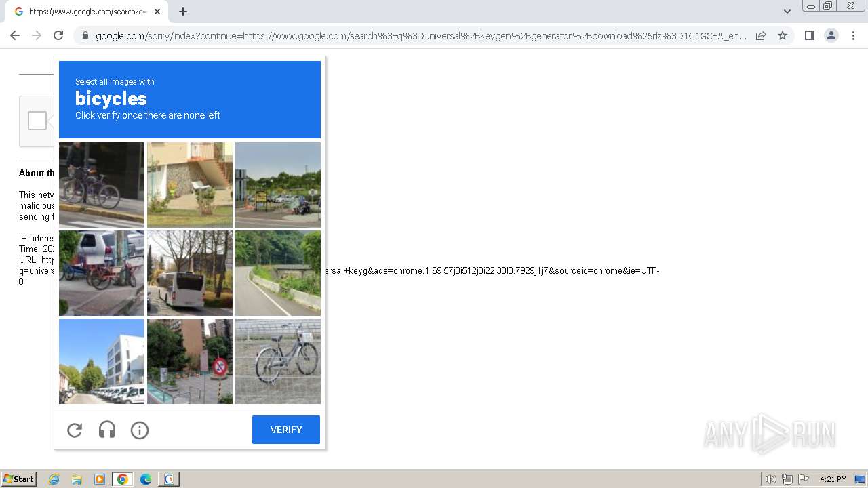868x488 pixels.
Task: Select image with no-entry road sign
Action: (190, 361)
